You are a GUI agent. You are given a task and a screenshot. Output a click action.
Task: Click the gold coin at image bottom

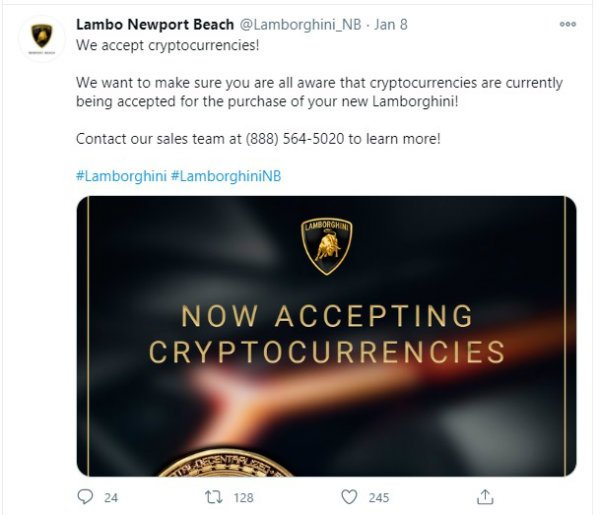pos(225,463)
